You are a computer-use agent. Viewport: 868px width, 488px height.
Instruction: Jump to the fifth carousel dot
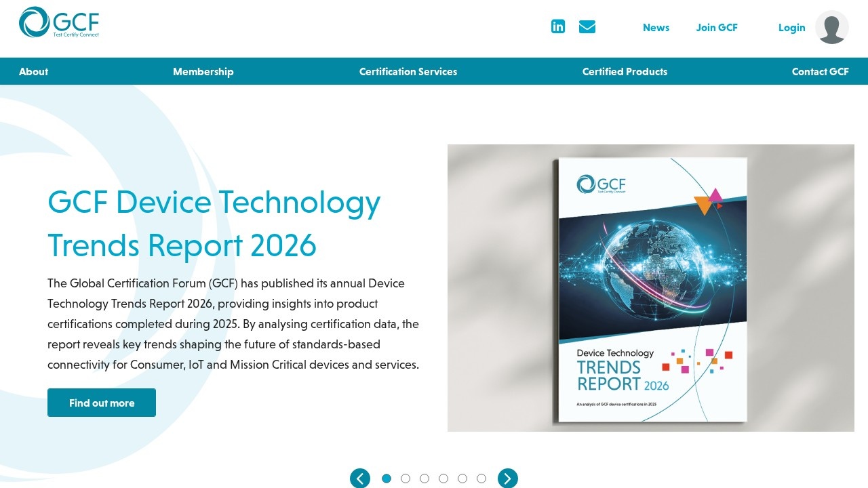pyautogui.click(x=462, y=479)
